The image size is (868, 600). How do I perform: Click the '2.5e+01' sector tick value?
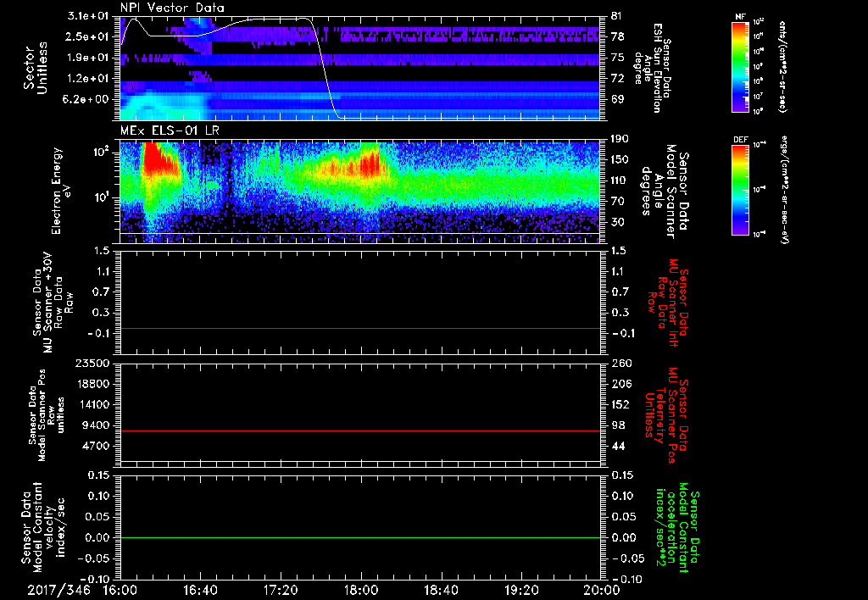click(86, 36)
